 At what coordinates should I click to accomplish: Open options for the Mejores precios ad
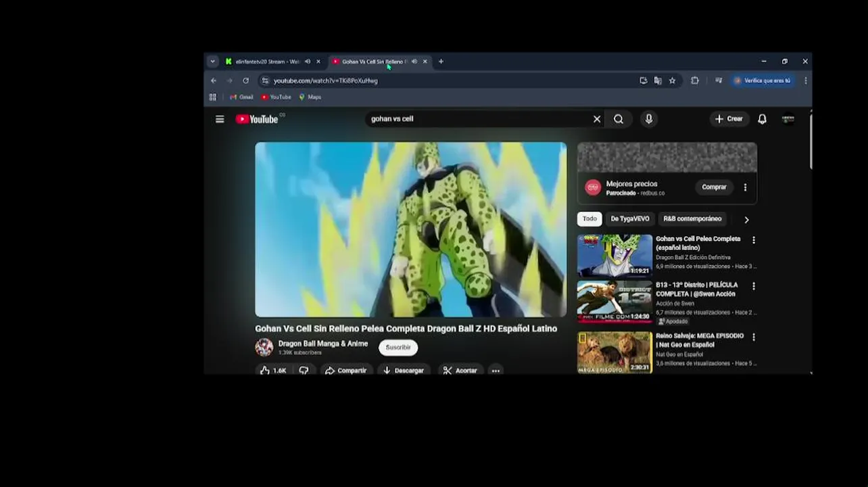coord(745,187)
